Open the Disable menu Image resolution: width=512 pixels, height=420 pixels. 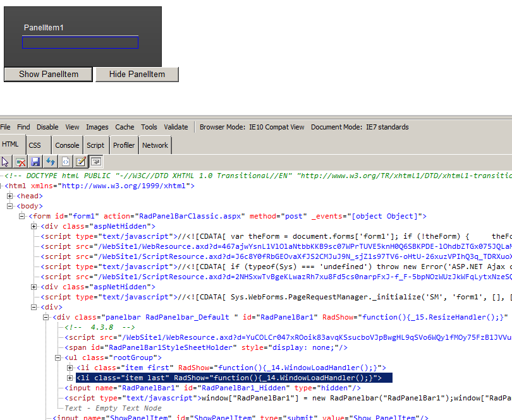pyautogui.click(x=47, y=127)
